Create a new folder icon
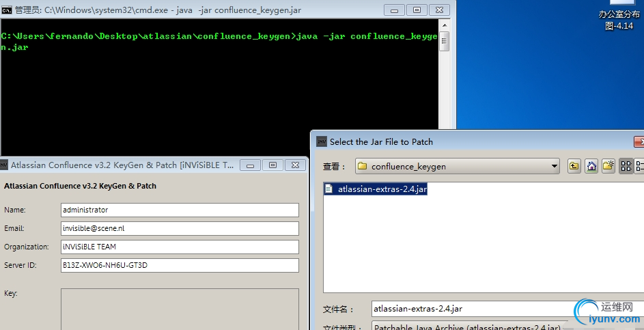Screen dimensions: 644x330 point(608,166)
